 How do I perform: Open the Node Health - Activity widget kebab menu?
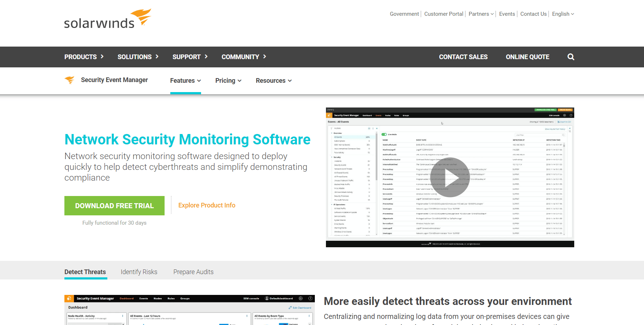click(x=122, y=316)
